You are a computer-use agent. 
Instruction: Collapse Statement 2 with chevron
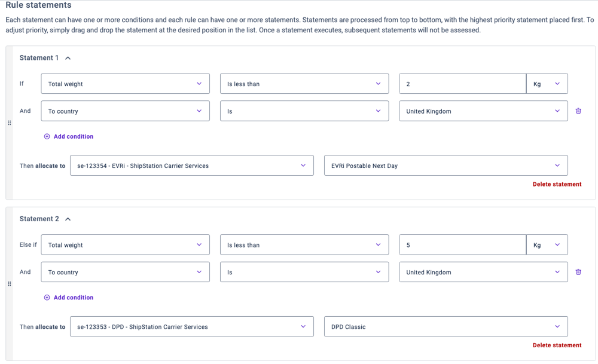pos(68,219)
